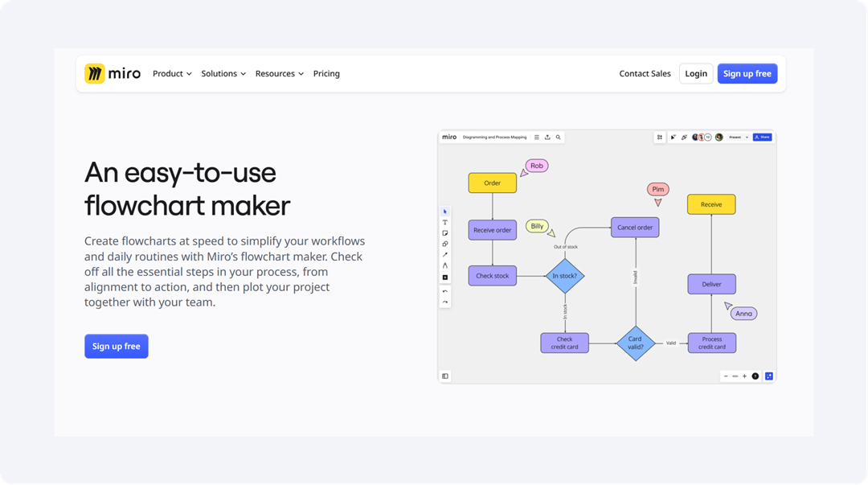Click Sign up free below the description
The width and height of the screenshot is (868, 485).
(x=117, y=347)
